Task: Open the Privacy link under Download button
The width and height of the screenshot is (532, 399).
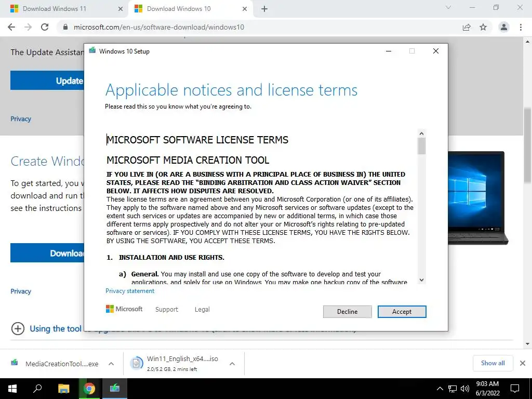Action: coord(21,291)
